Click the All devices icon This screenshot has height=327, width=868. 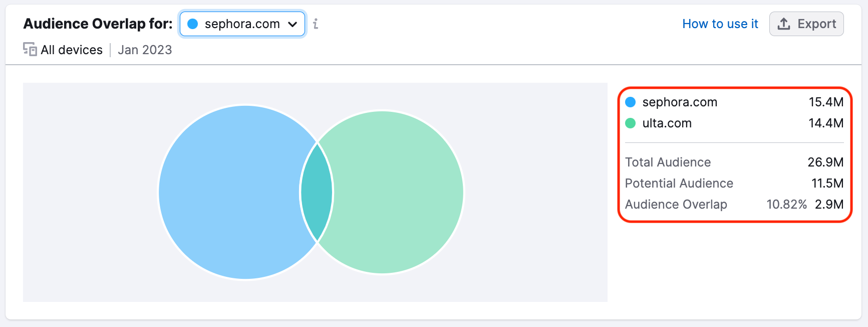pyautogui.click(x=30, y=50)
